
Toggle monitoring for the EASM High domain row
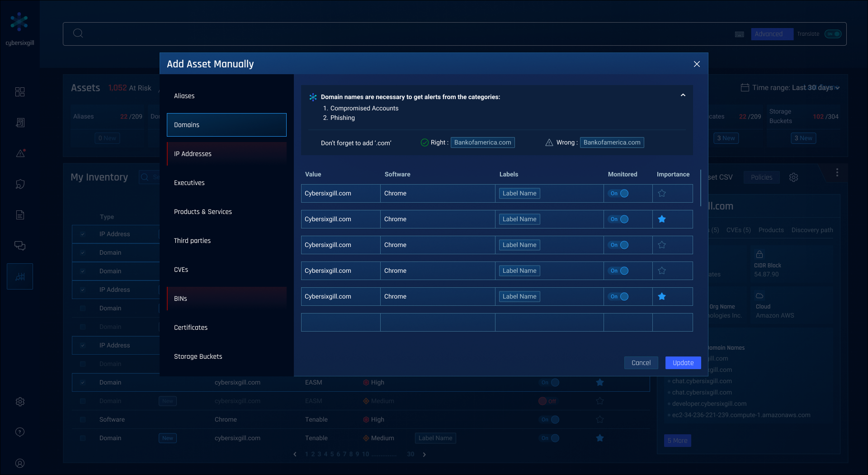(550, 382)
